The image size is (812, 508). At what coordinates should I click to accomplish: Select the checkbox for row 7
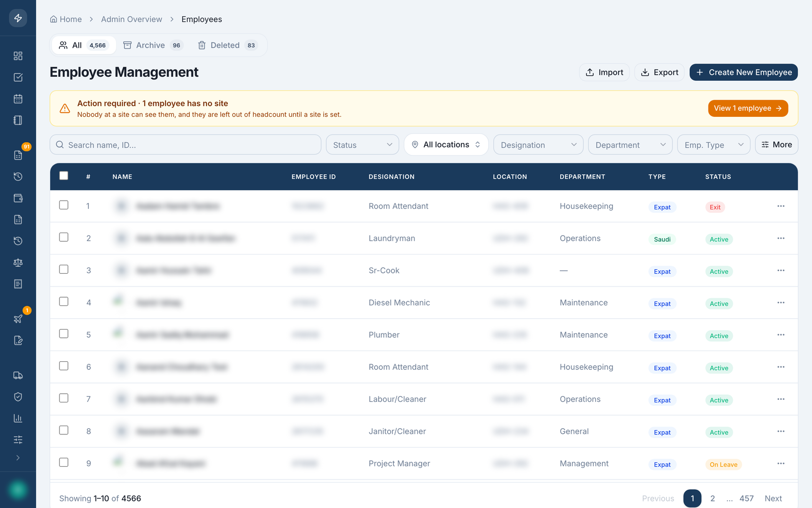pyautogui.click(x=63, y=398)
